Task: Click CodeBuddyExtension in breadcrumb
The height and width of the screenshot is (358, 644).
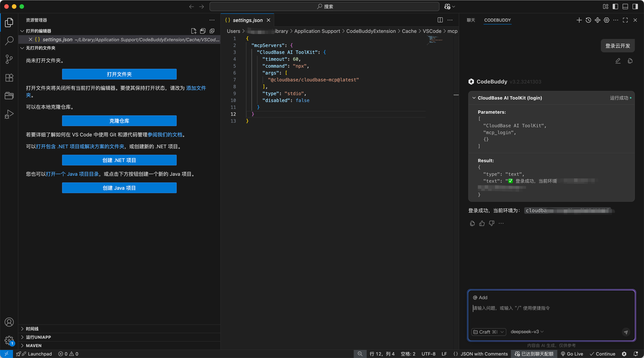Action: 371,31
